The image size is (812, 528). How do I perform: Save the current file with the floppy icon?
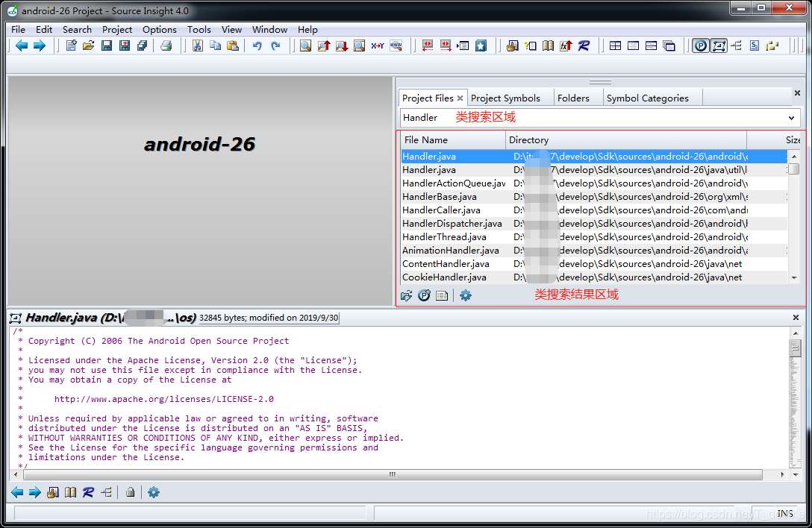coord(107,46)
